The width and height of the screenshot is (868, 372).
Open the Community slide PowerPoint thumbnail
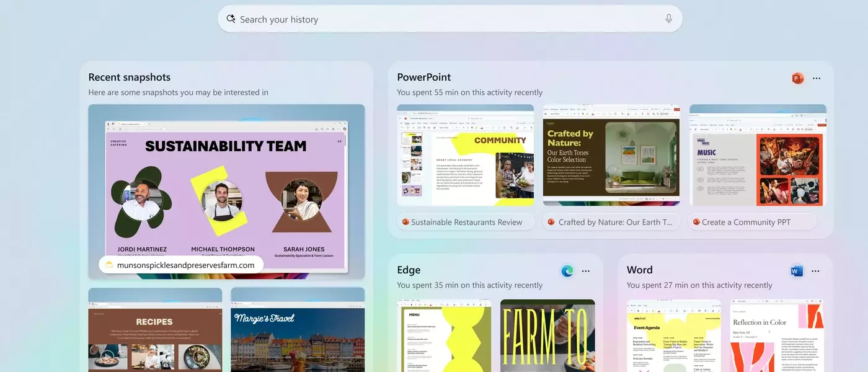(465, 155)
